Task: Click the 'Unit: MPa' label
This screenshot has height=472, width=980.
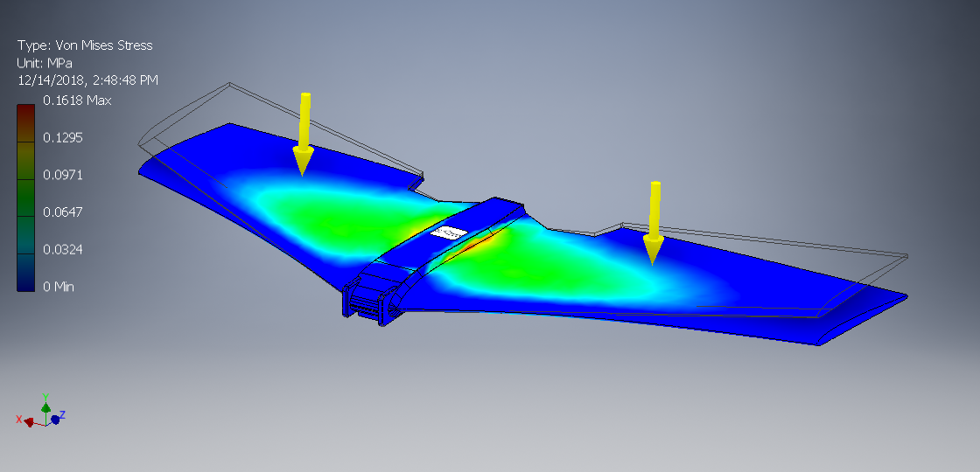Action: 45,63
